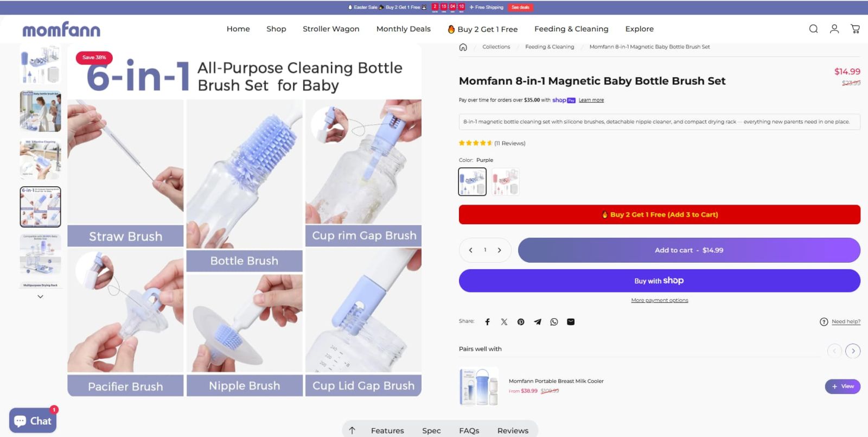This screenshot has height=437, width=868.
Task: Show the next item in Pairs well with
Action: [x=853, y=351]
